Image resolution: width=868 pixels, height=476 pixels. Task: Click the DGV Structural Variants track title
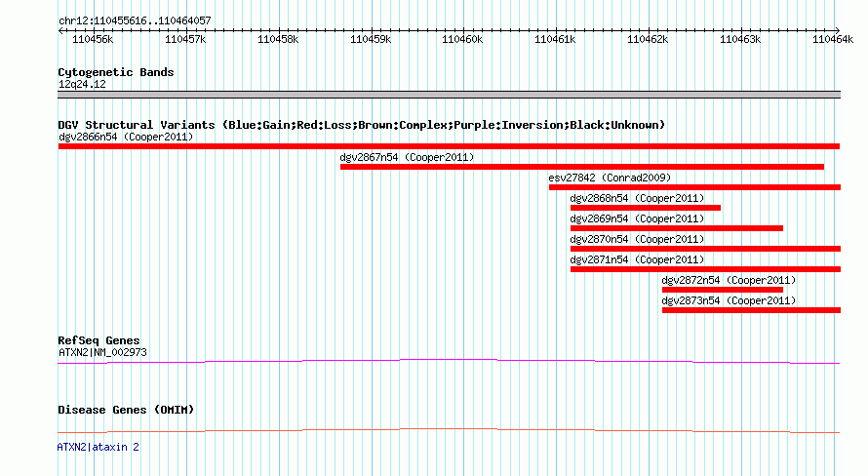(362, 125)
